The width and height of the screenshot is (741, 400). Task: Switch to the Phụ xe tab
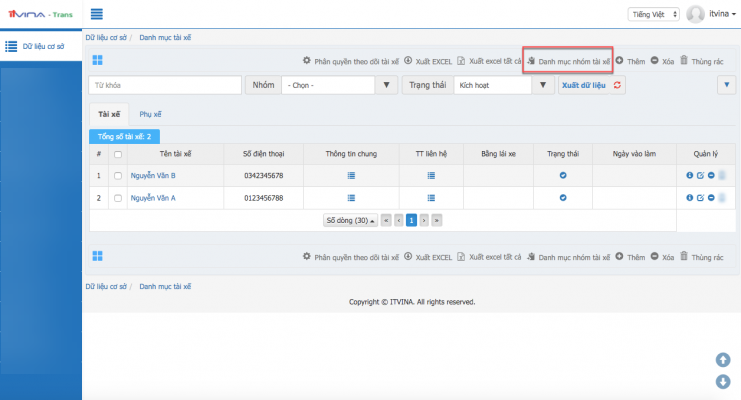click(151, 115)
